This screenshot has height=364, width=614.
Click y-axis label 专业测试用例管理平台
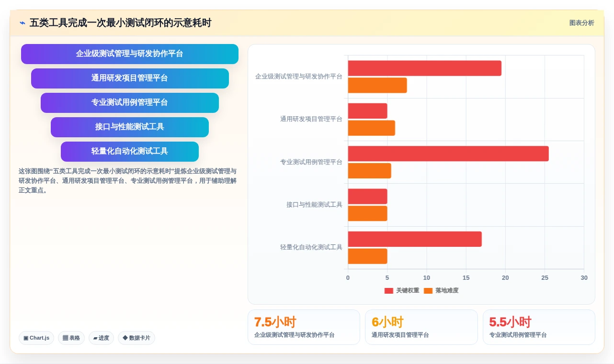311,162
